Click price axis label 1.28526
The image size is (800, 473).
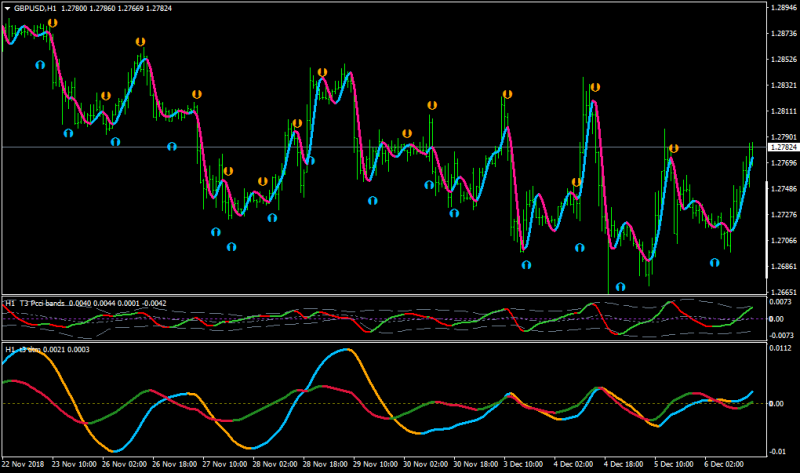pyautogui.click(x=784, y=60)
